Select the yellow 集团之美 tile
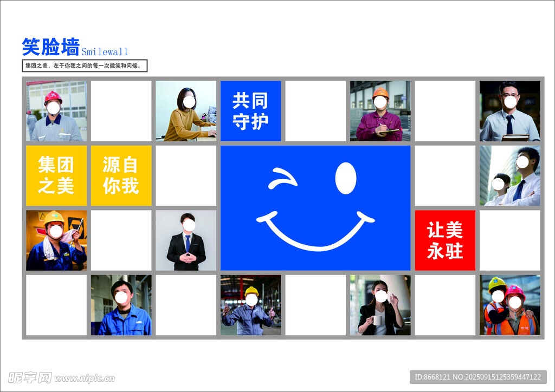The image size is (555, 392). click(x=56, y=175)
